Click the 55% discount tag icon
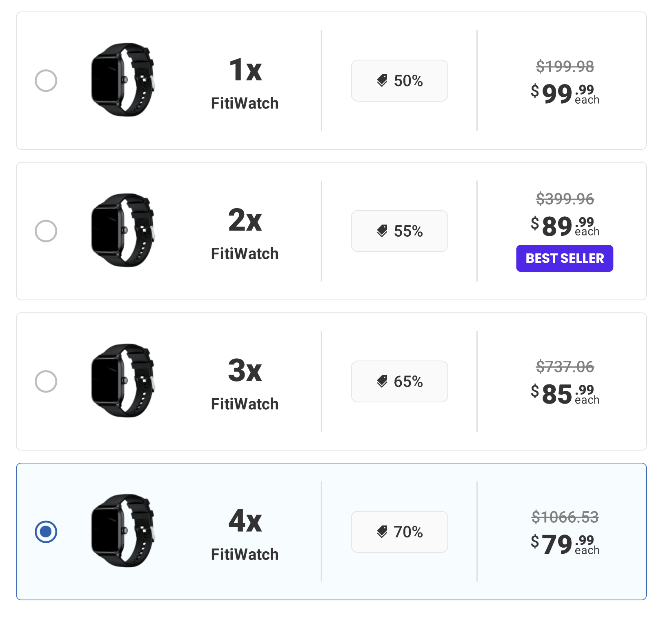 383,231
